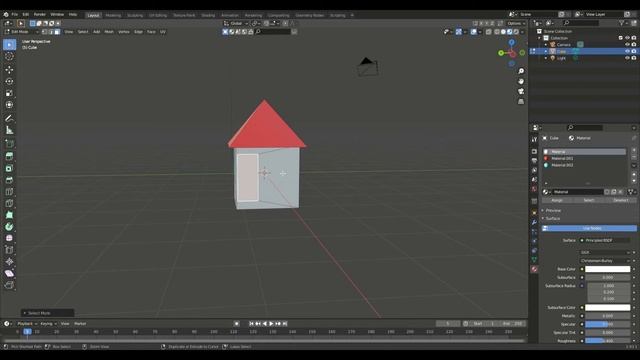640x360 pixels.
Task: Select the Smooth tool
Action: tap(9, 238)
